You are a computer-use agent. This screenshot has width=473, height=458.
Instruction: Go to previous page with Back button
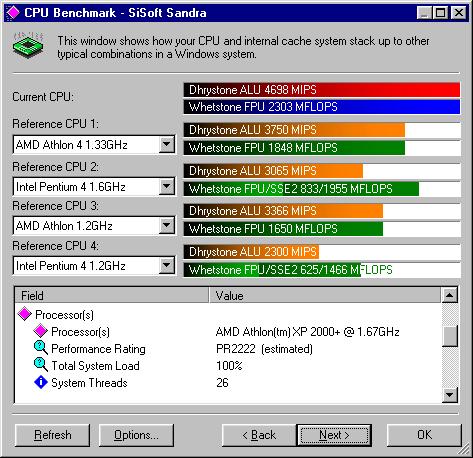(259, 435)
